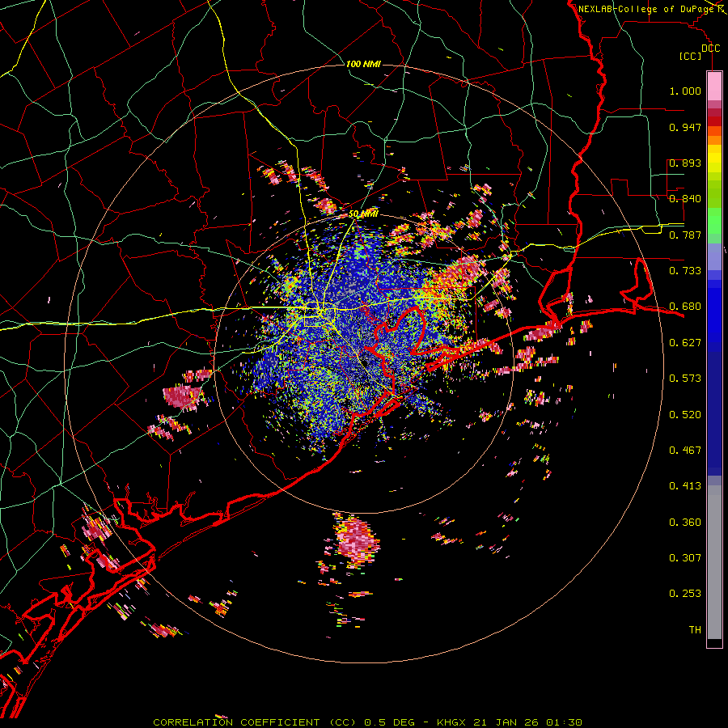Select the 0.413 scale value
This screenshot has height=728, width=728.
(685, 486)
